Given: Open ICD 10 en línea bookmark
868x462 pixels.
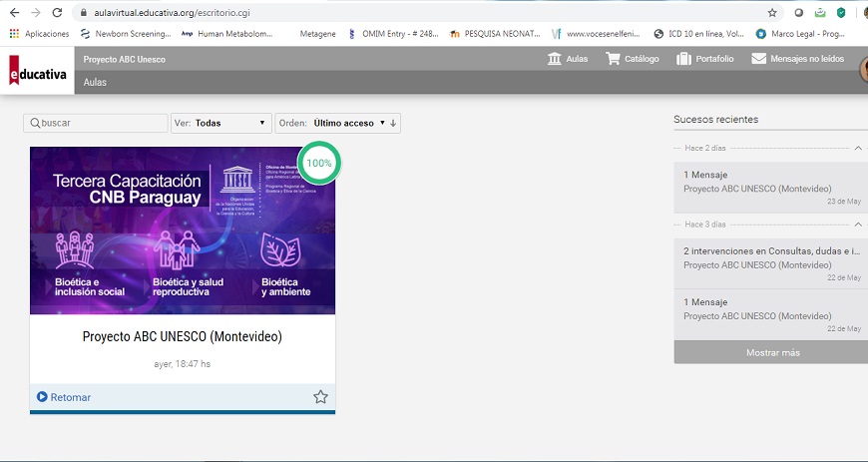Looking at the screenshot, I should tap(698, 34).
